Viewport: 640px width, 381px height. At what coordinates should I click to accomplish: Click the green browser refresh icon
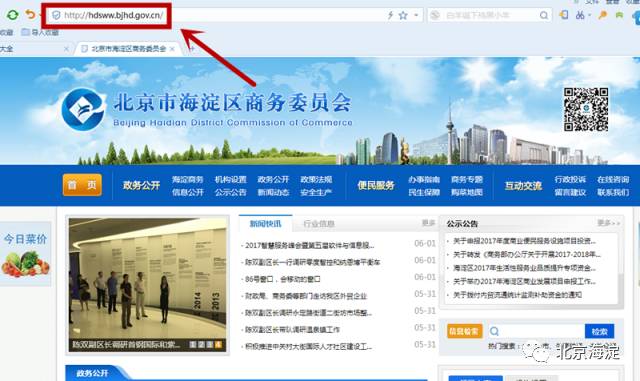[12, 15]
